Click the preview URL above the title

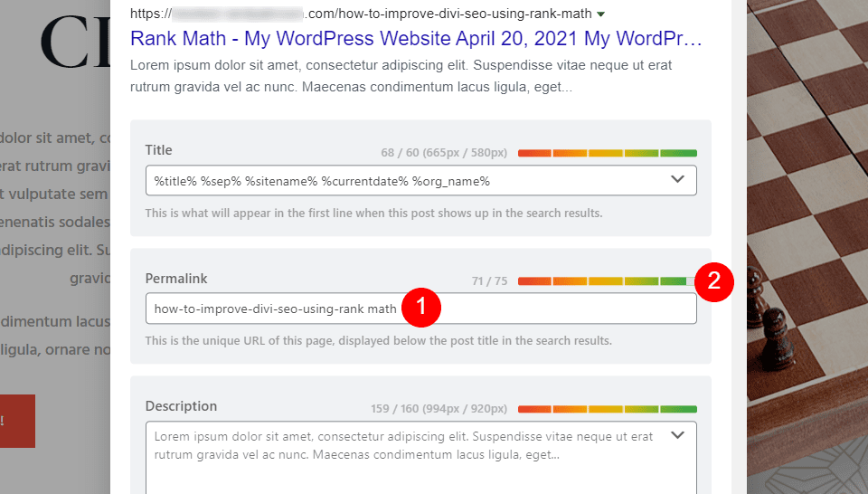pos(362,14)
